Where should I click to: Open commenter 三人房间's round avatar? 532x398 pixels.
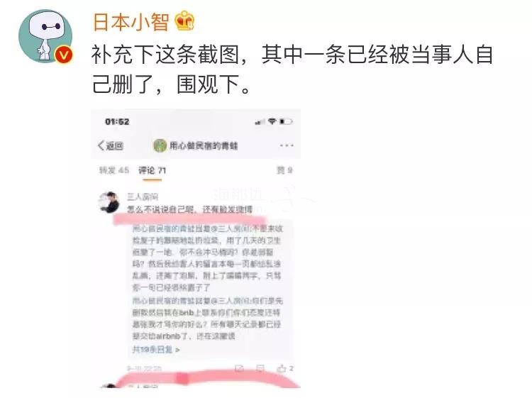coord(109,203)
